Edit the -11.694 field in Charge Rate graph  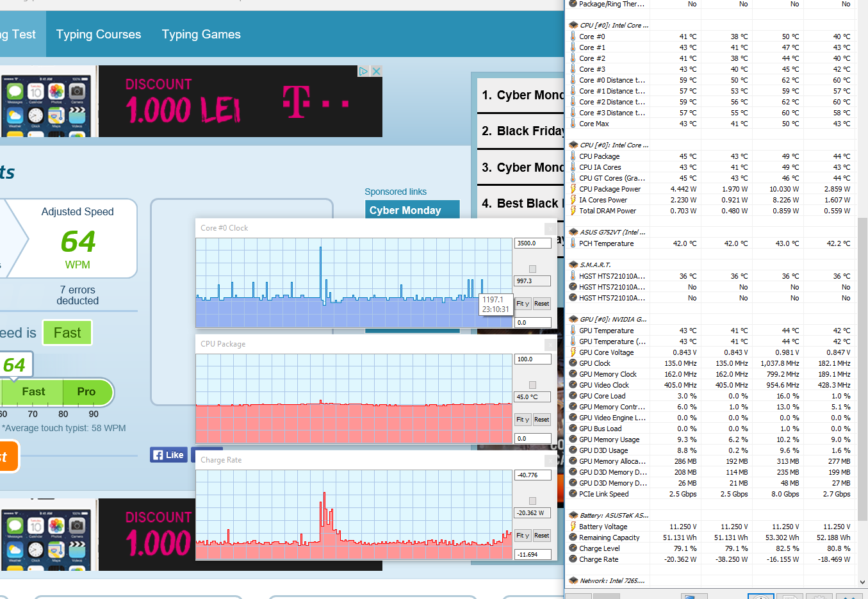point(533,555)
